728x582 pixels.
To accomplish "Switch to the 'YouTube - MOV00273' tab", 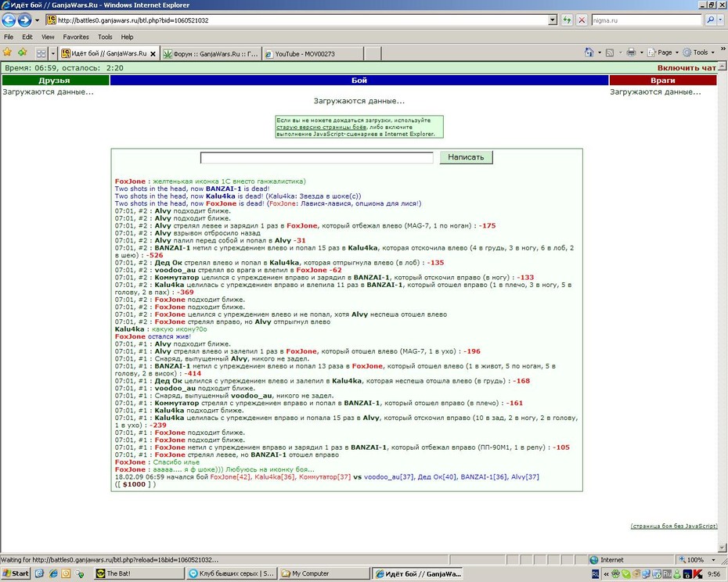I will pos(312,54).
